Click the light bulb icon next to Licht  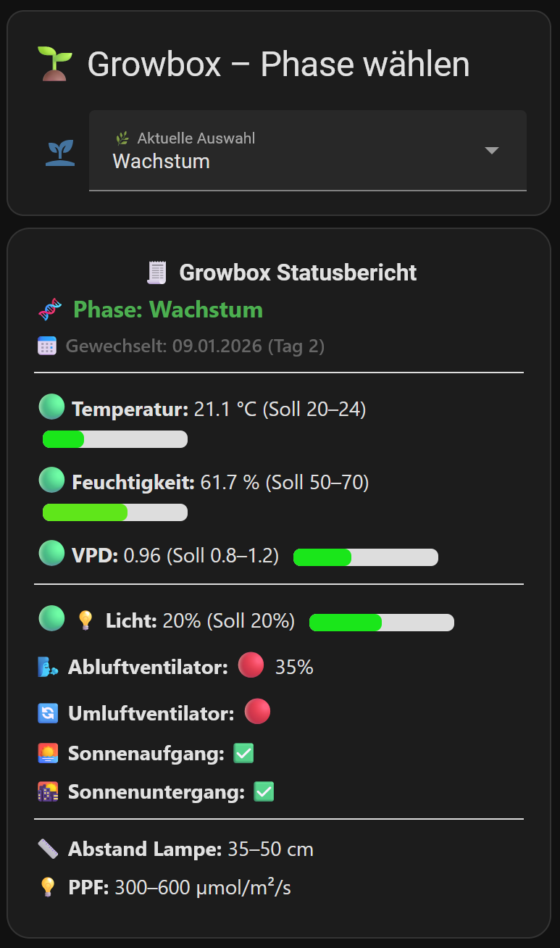85,620
